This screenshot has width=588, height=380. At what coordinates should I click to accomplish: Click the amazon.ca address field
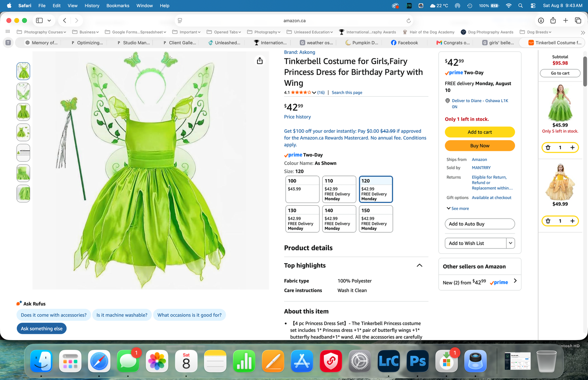[x=294, y=20]
